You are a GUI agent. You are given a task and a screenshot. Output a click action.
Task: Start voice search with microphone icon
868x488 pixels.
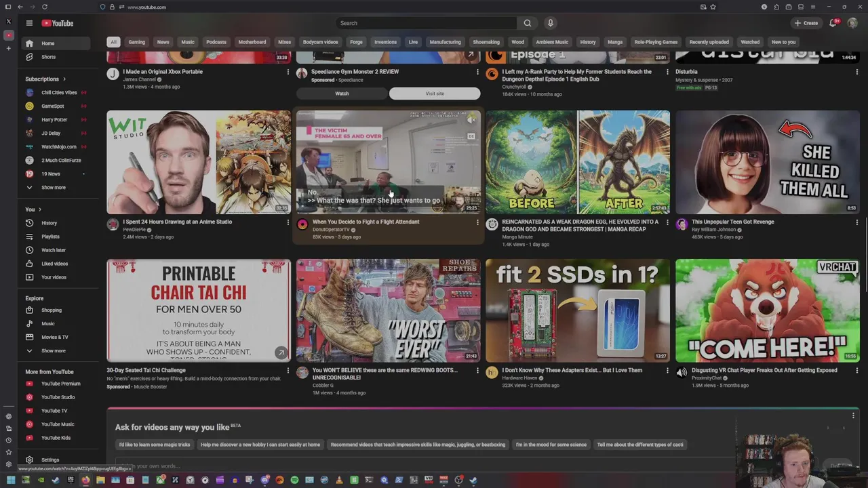click(550, 23)
